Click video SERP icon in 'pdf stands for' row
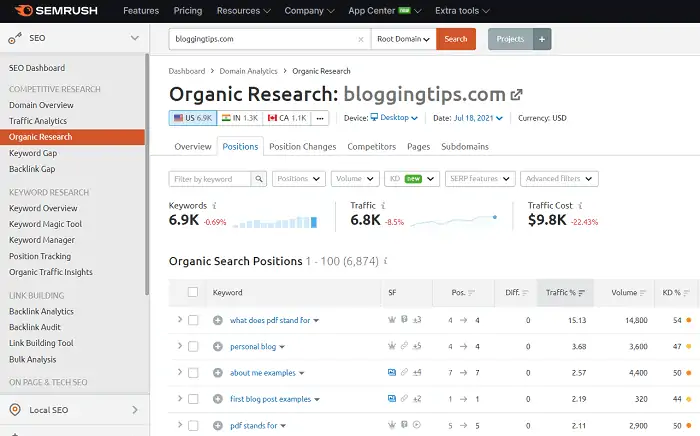The image size is (700, 436). pos(417,425)
